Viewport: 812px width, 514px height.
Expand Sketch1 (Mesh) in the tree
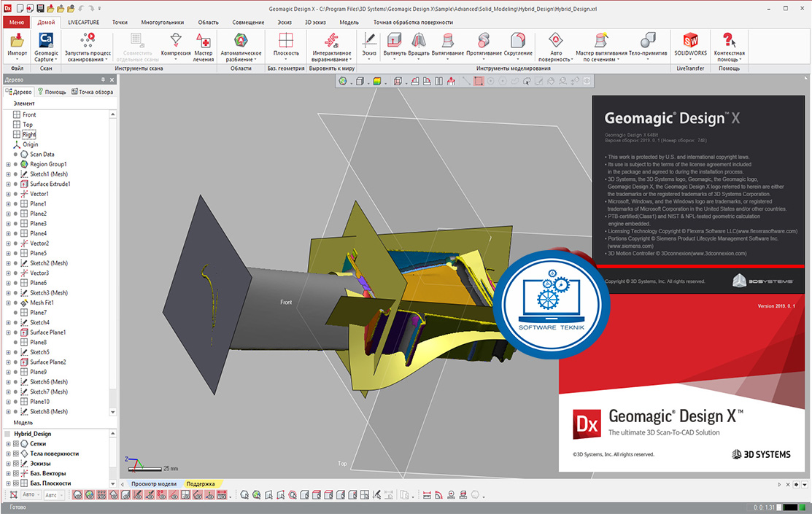(8, 174)
